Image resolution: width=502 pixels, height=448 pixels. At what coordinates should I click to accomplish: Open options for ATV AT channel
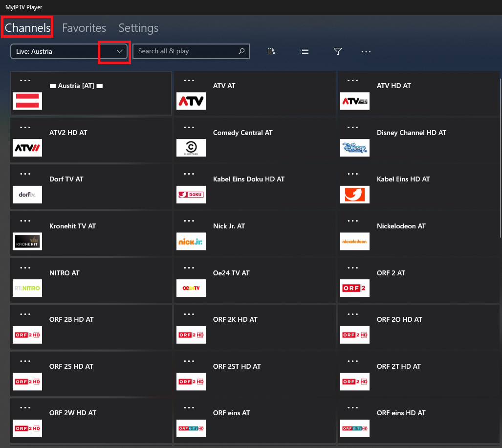pos(189,80)
